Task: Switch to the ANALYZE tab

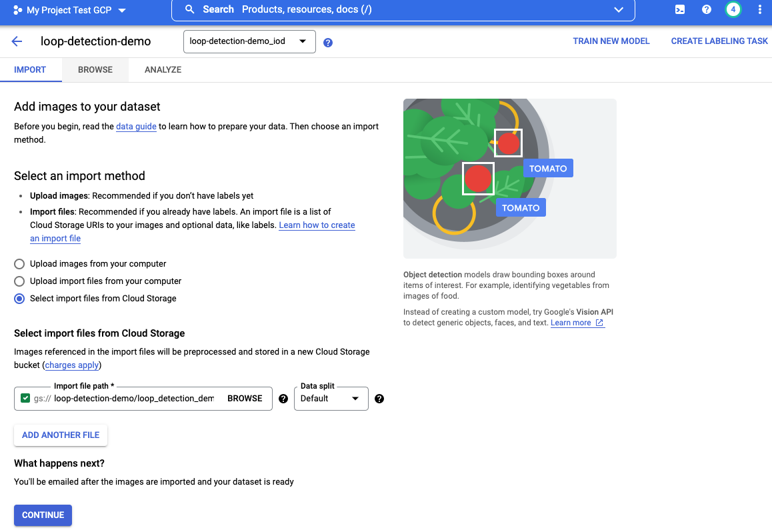Action: (x=163, y=70)
